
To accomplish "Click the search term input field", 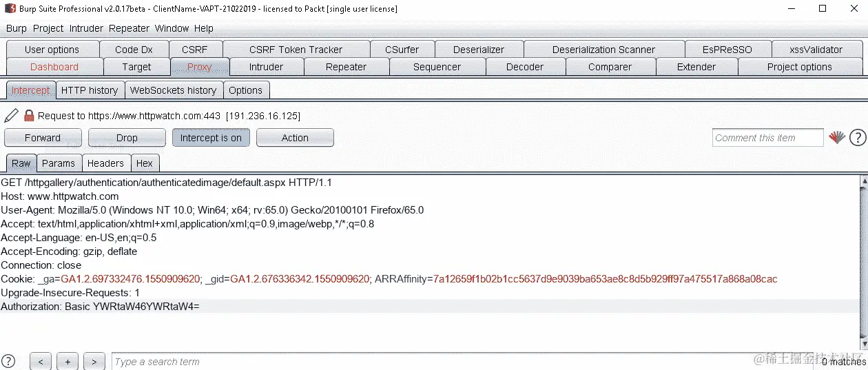I will pyautogui.click(x=462, y=362).
